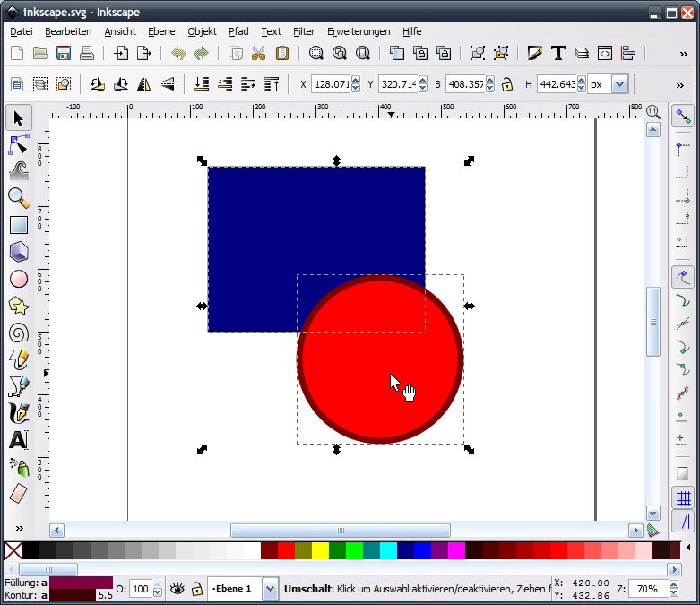Open Text and Font dialog icon
This screenshot has height=605, width=700.
pyautogui.click(x=557, y=53)
